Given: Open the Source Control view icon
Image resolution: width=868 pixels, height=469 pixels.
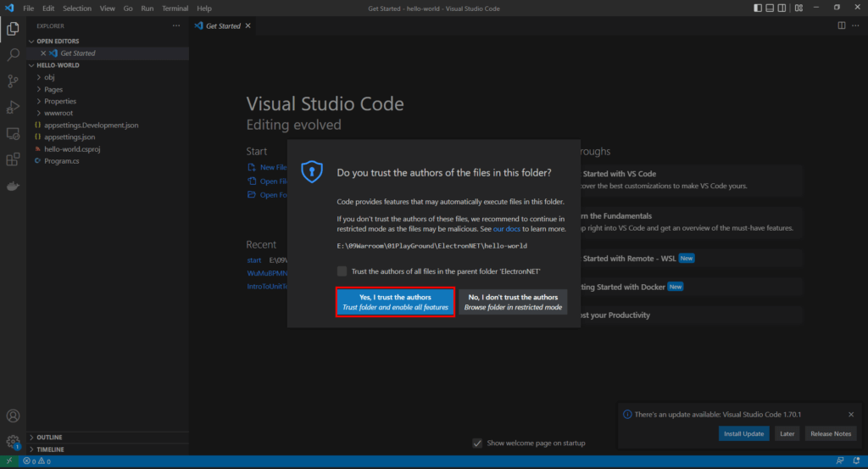Looking at the screenshot, I should pos(13,81).
